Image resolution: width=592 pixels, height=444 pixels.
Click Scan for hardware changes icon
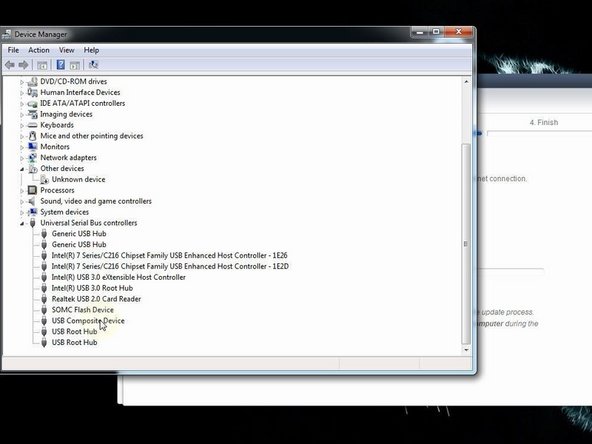pos(93,65)
